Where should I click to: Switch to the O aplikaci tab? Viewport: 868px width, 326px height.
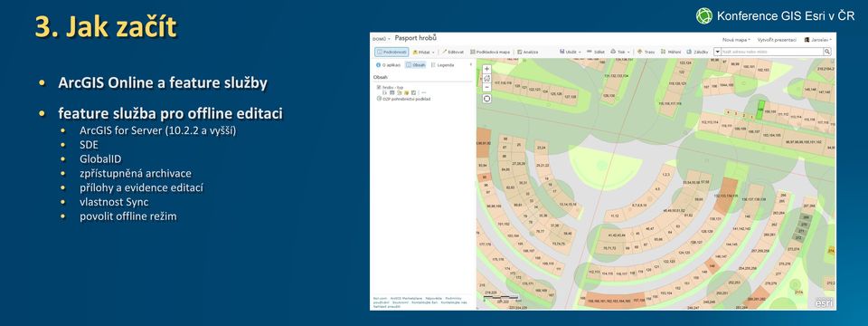388,65
